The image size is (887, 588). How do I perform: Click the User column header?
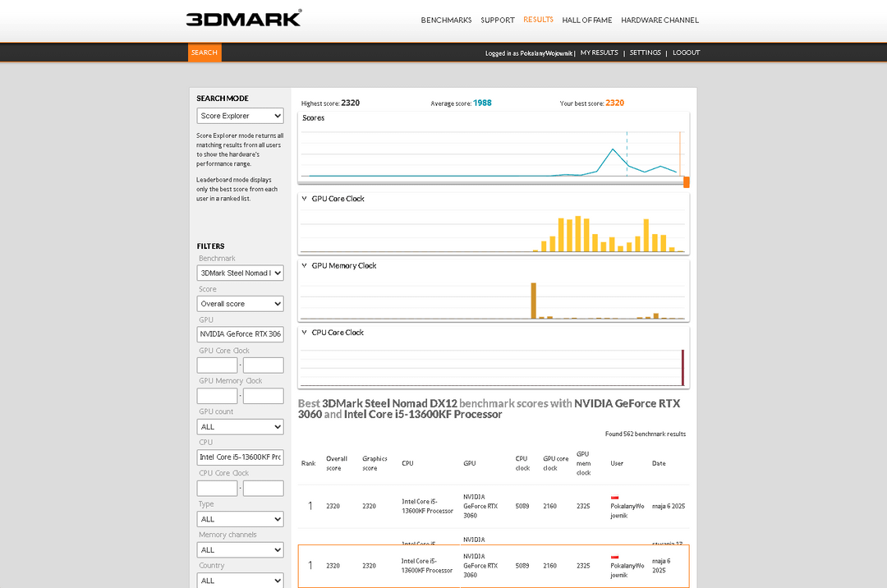pos(617,464)
